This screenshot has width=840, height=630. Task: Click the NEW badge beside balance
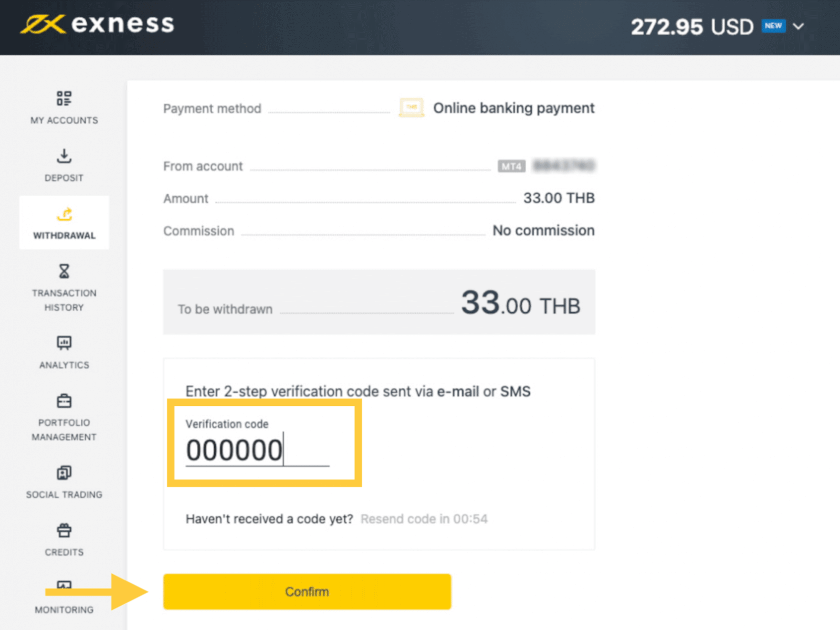click(773, 26)
